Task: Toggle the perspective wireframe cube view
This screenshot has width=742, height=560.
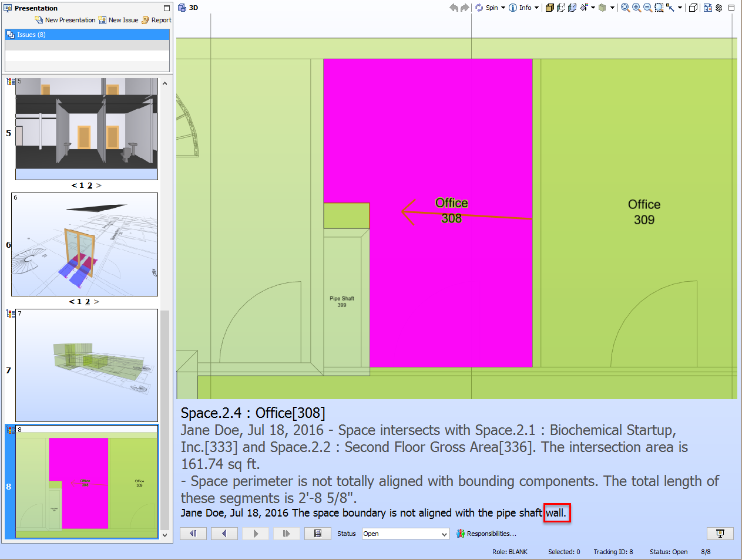Action: 693,8
